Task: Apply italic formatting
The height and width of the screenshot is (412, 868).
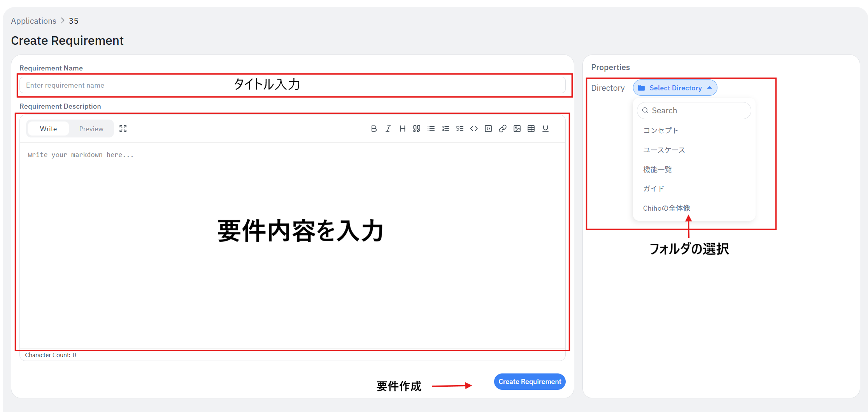Action: click(x=388, y=129)
